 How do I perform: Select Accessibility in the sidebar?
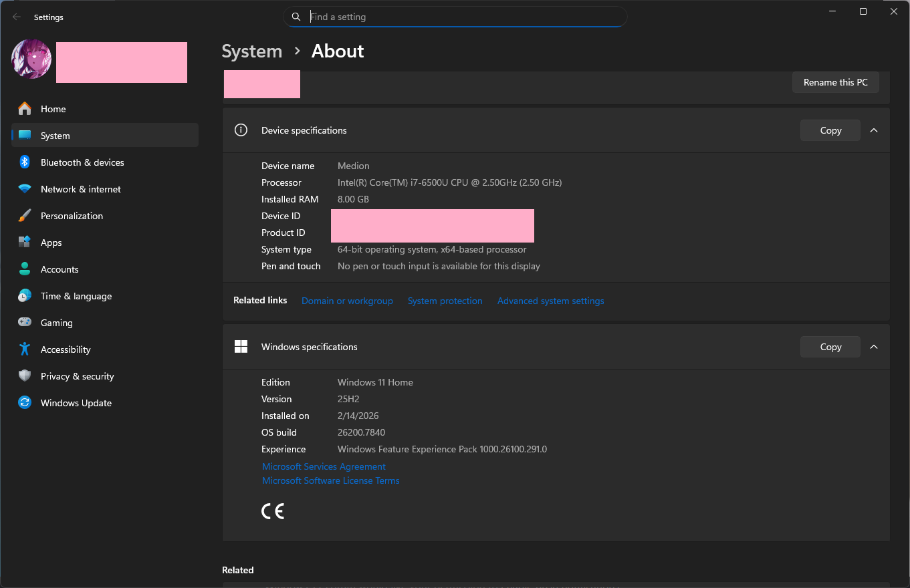coord(105,349)
